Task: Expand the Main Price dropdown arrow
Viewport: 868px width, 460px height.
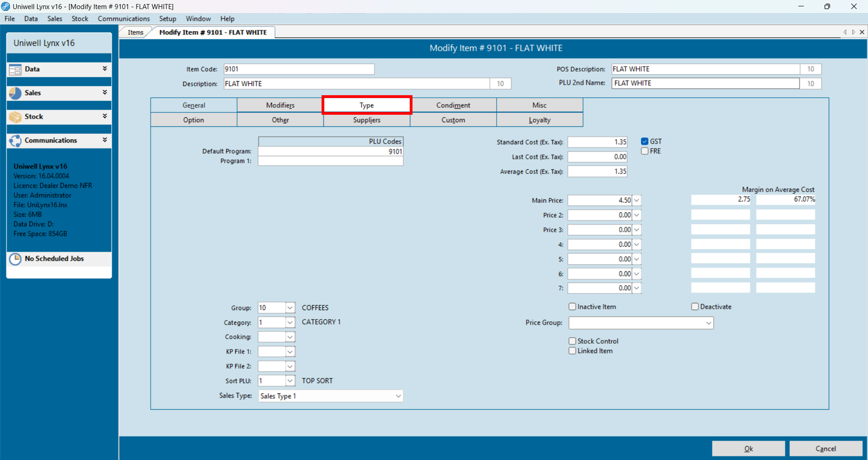Action: coord(636,200)
